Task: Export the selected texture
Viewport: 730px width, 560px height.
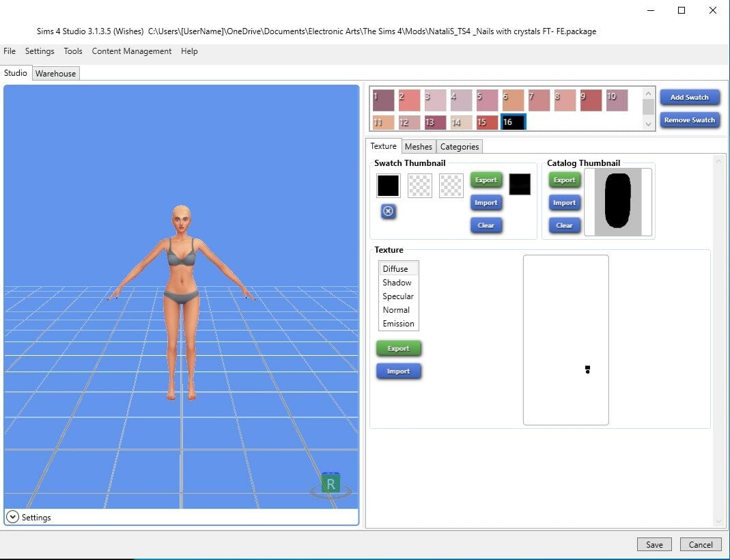Action: 399,349
